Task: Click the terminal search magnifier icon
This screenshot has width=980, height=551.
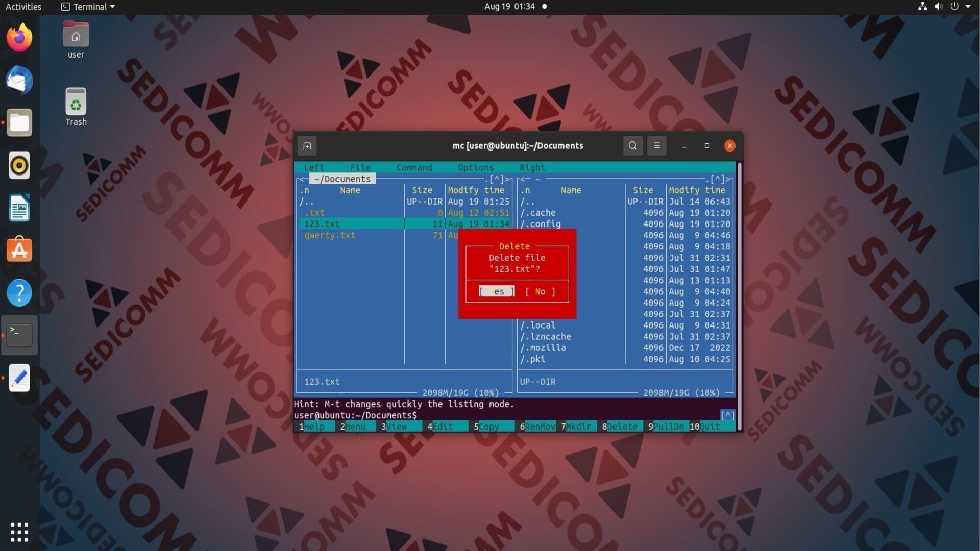Action: tap(632, 146)
